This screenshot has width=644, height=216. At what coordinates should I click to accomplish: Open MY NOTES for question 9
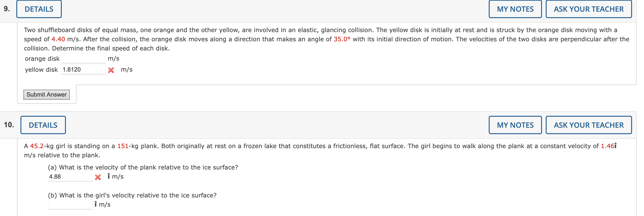coord(515,9)
